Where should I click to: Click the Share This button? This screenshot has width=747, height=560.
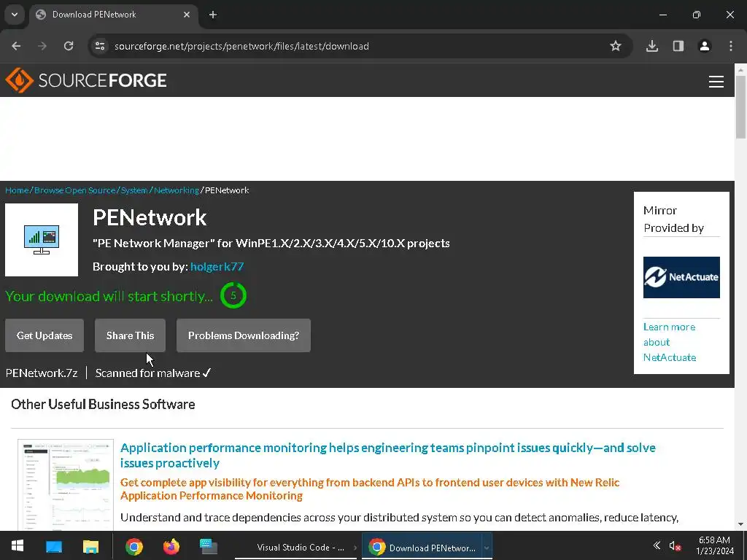point(130,335)
